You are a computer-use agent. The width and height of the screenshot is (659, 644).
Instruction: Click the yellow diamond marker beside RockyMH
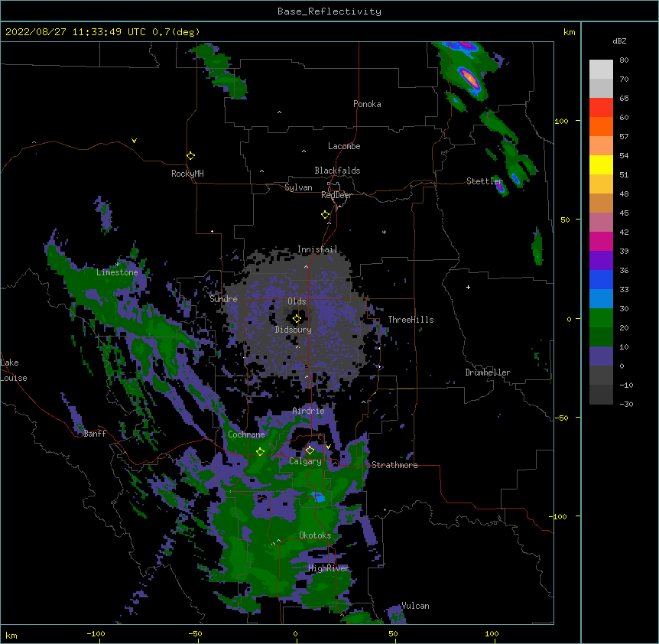coord(190,156)
